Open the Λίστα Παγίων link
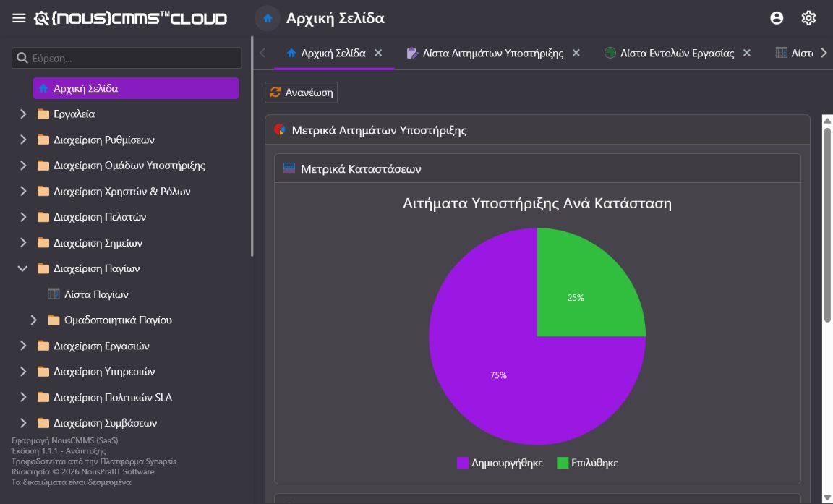Screen dimensions: 833x504 96,294
